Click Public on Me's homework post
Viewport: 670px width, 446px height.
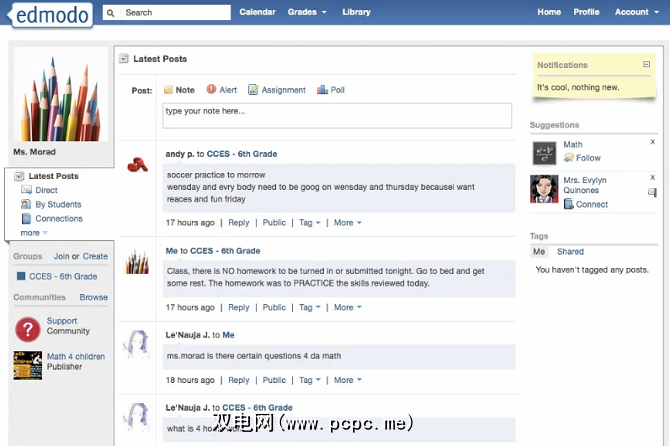coord(274,307)
